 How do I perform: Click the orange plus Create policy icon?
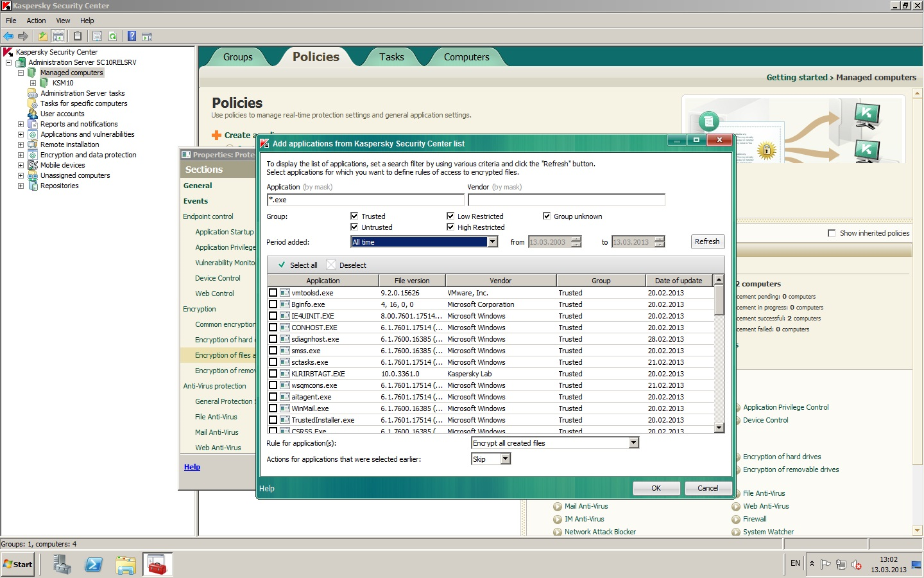[x=217, y=136]
